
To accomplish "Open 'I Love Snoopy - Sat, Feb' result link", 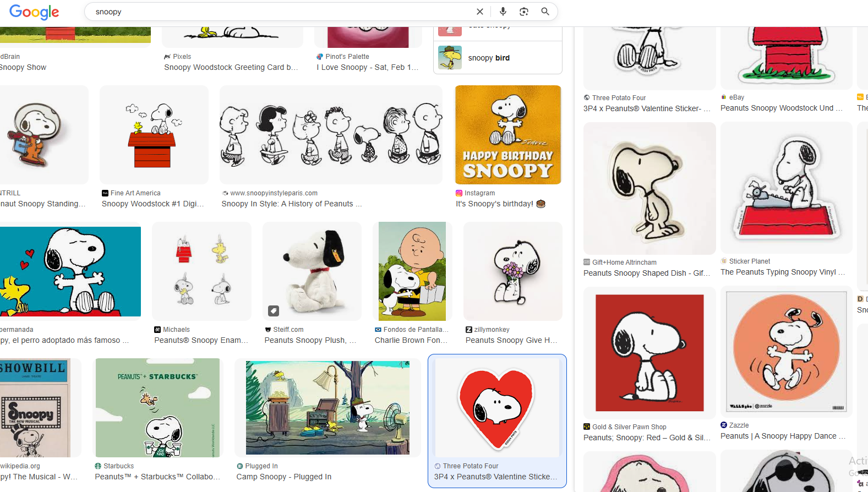I will pyautogui.click(x=368, y=68).
